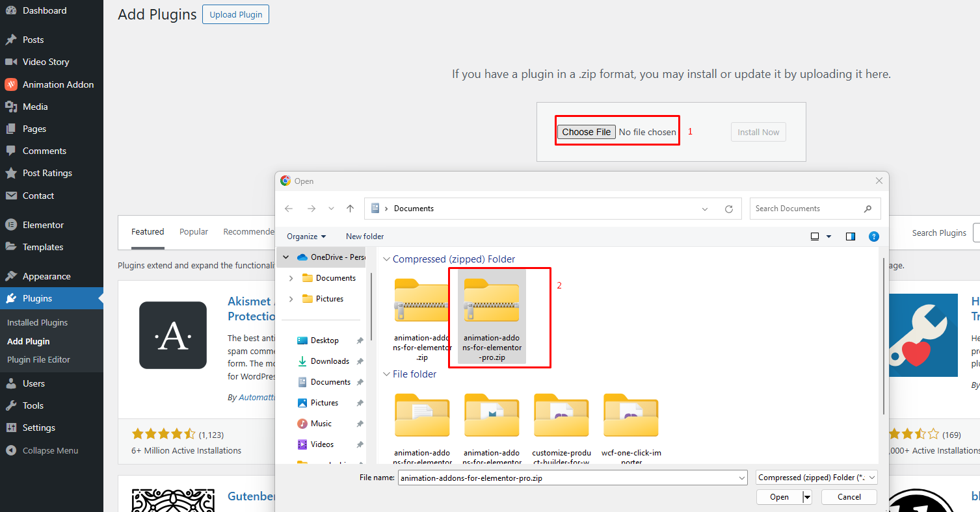Image resolution: width=980 pixels, height=512 pixels.
Task: Click the File name input field
Action: tap(573, 478)
